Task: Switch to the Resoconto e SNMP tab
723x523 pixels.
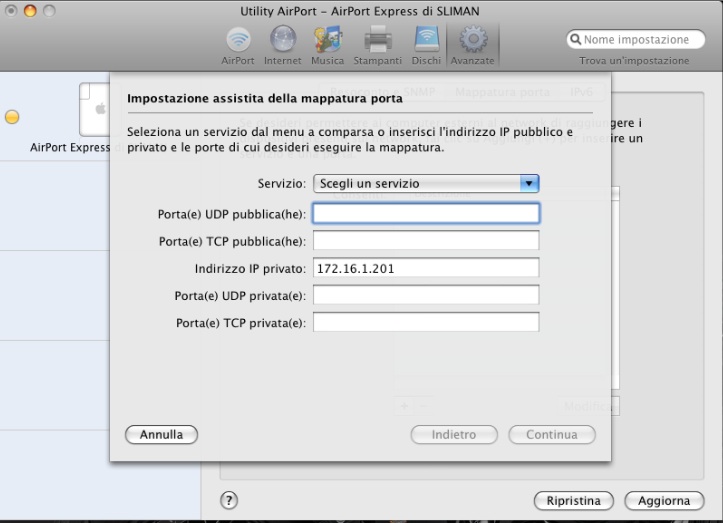Action: pos(382,92)
